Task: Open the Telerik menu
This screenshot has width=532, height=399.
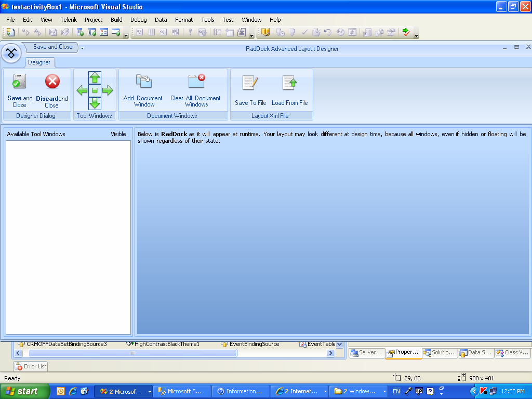Action: click(x=69, y=20)
